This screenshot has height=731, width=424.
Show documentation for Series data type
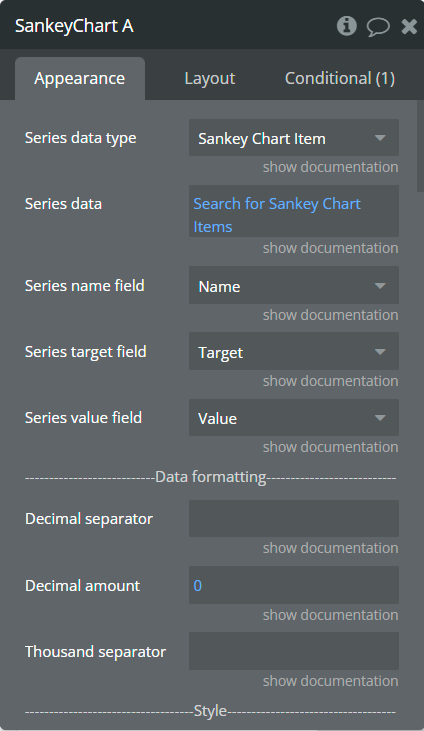tap(330, 167)
